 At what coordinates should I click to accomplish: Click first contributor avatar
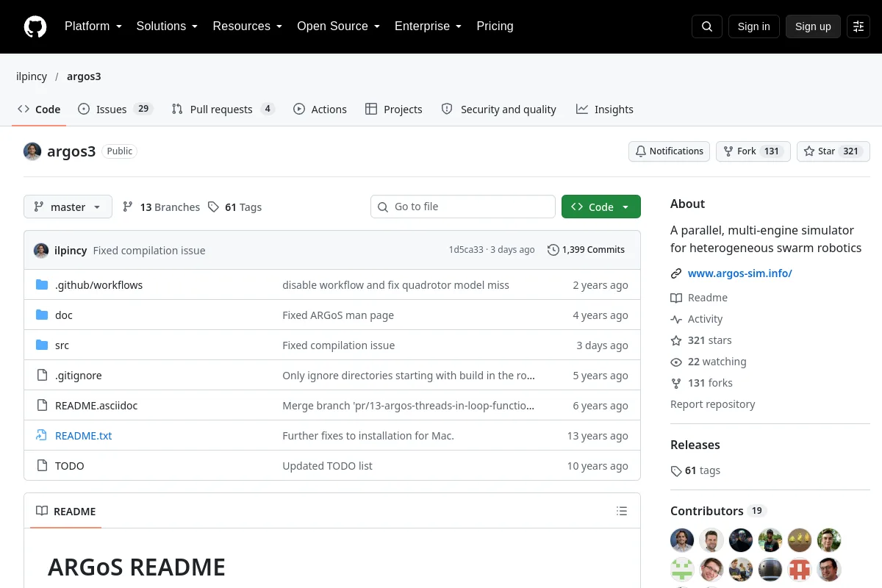tap(682, 540)
